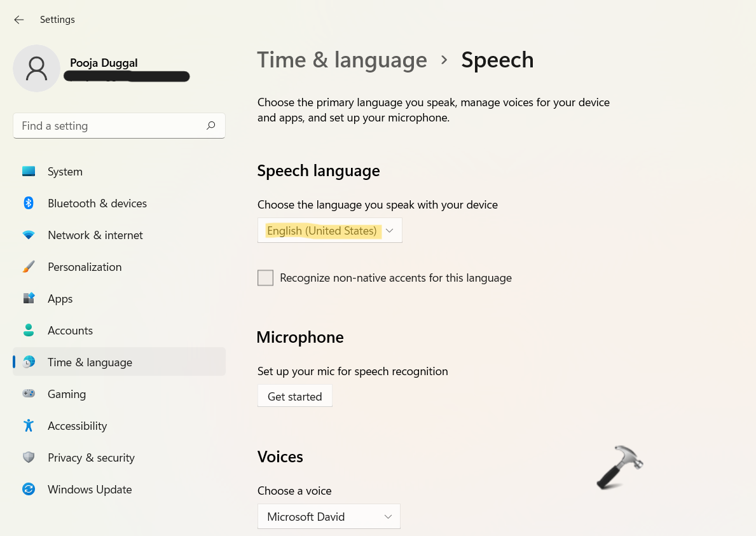Image resolution: width=756 pixels, height=536 pixels.
Task: Click "Set up your mic for speech recognition" text
Action: pos(352,371)
